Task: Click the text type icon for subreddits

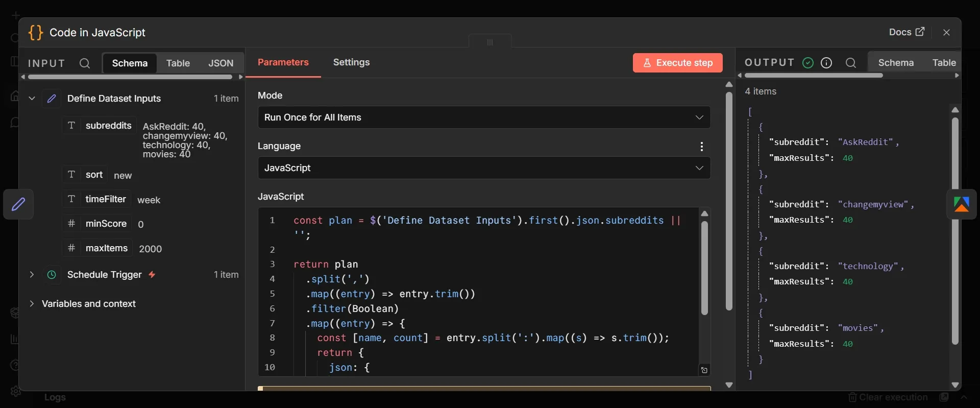Action: point(71,126)
